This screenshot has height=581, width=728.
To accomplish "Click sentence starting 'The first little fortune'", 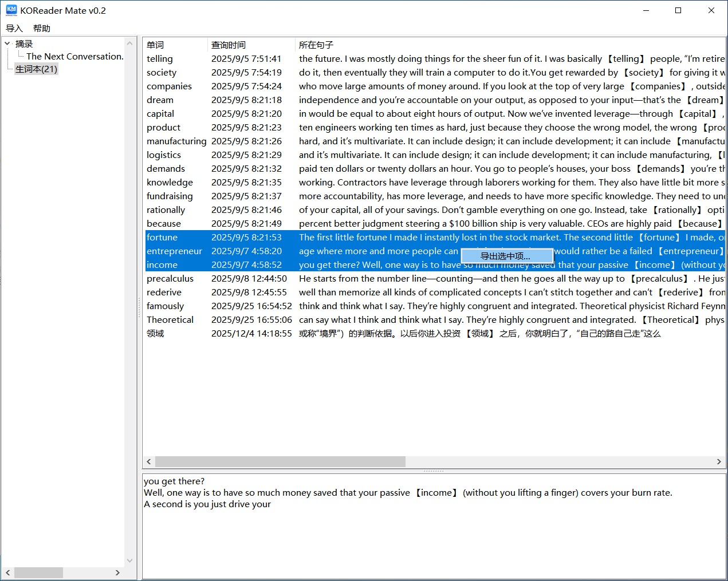I will pyautogui.click(x=511, y=237).
